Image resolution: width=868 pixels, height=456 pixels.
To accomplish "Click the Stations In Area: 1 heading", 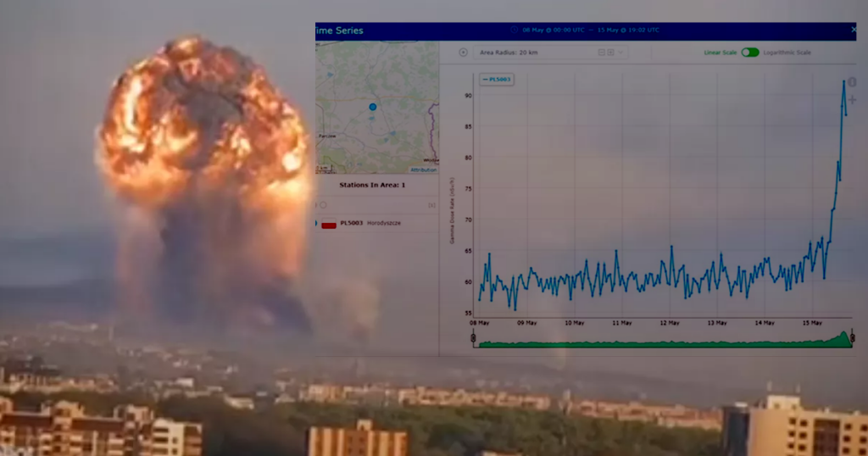I will pyautogui.click(x=372, y=185).
